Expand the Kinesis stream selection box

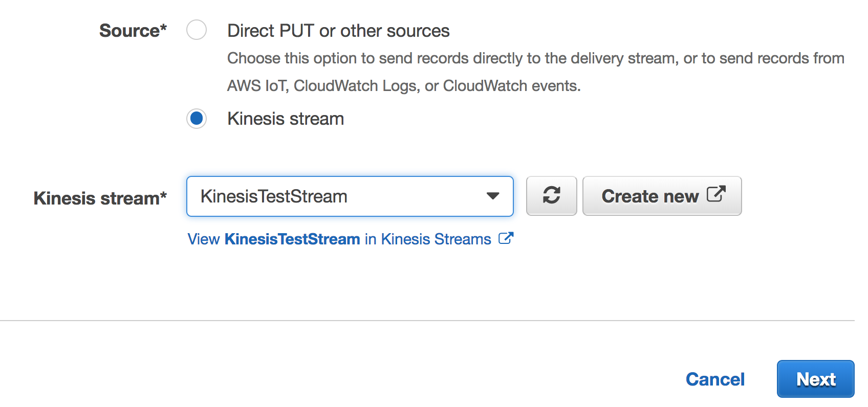click(350, 196)
